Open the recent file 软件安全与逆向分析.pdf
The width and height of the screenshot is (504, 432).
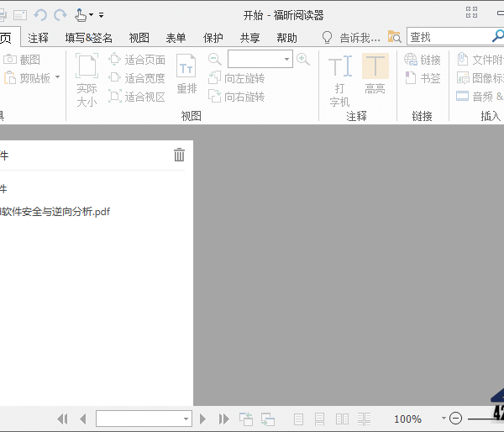pyautogui.click(x=55, y=212)
